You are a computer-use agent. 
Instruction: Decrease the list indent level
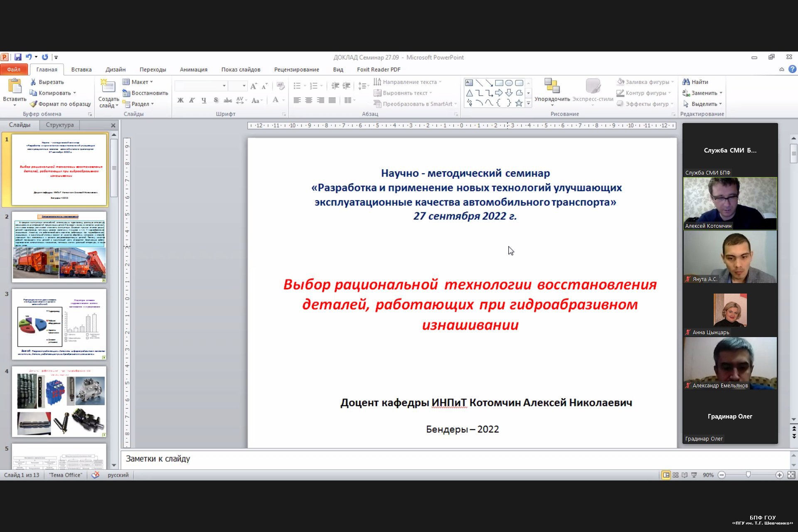coord(335,86)
